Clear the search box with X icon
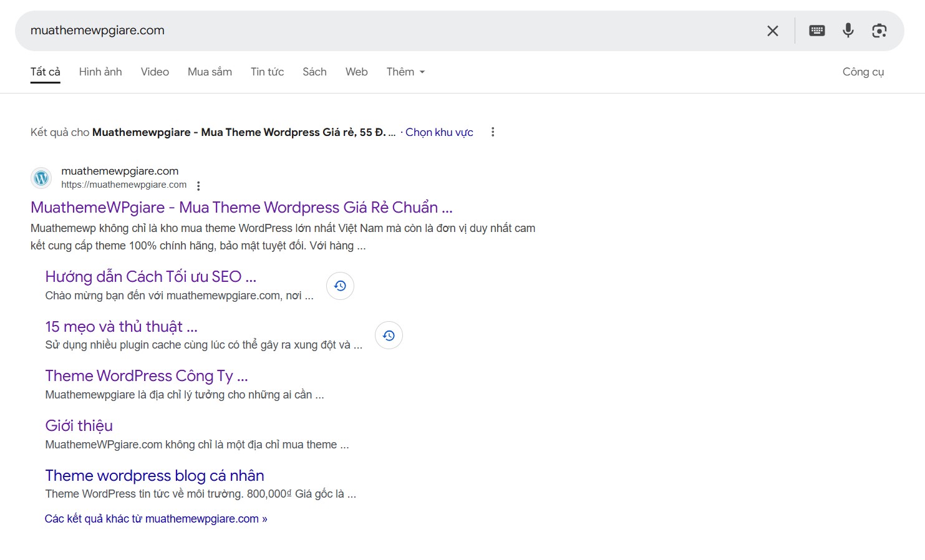Viewport: 925px width, 560px height. [772, 31]
